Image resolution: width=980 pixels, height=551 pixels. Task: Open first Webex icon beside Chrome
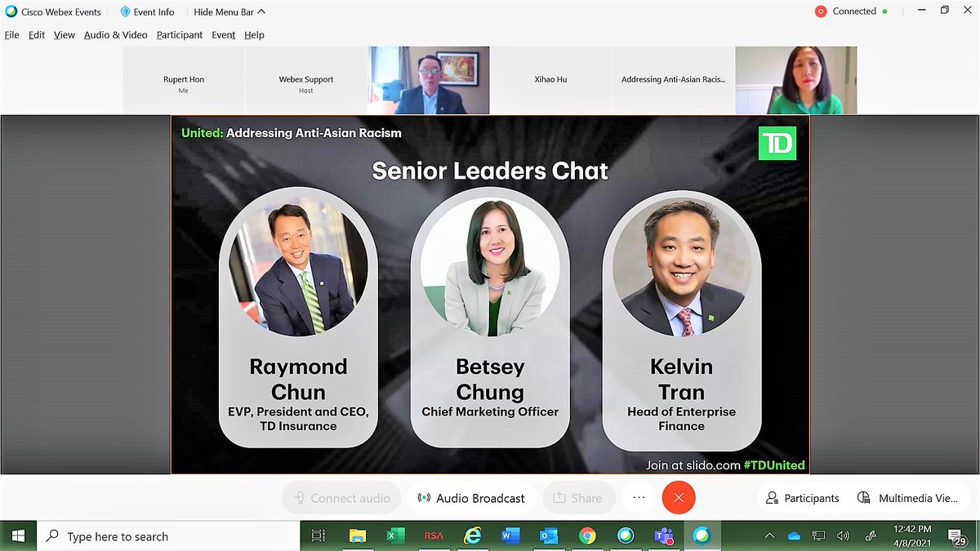point(626,536)
